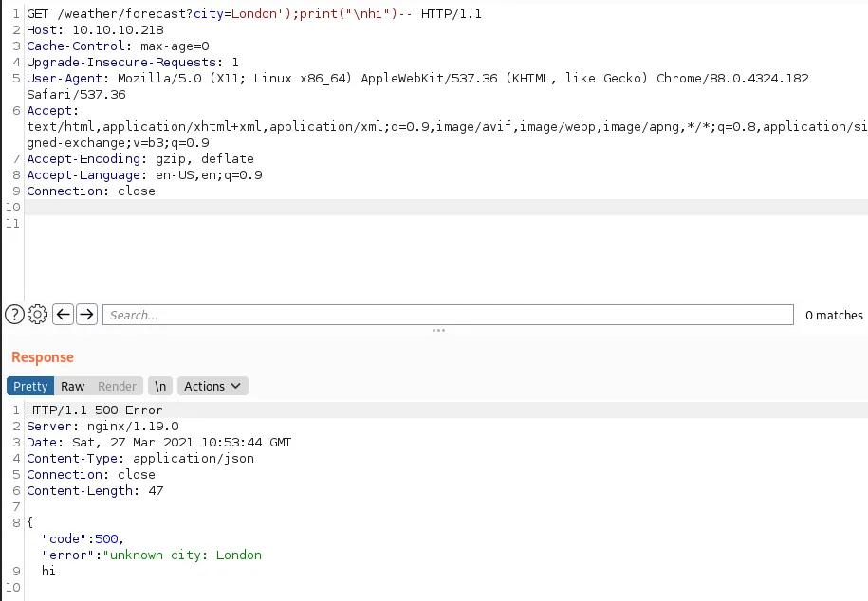Expand the Actions dropdown

click(212, 386)
